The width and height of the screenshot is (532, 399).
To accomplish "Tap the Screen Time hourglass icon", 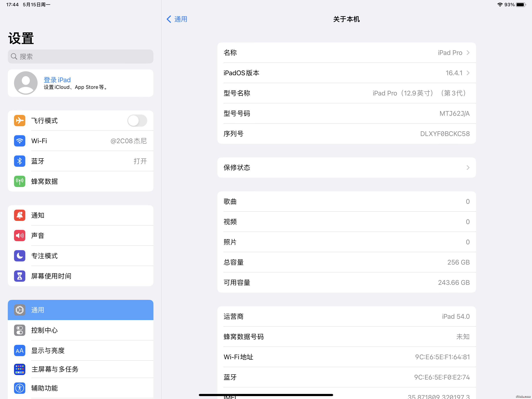I will point(19,276).
